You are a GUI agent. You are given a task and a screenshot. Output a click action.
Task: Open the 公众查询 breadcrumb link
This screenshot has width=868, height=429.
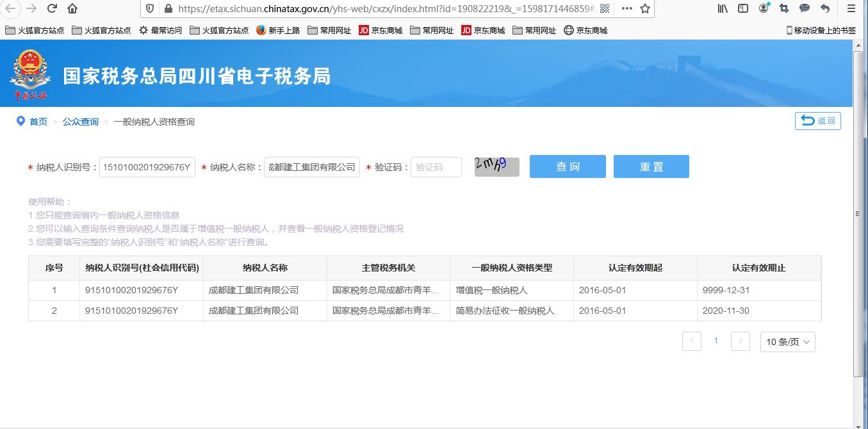click(80, 121)
